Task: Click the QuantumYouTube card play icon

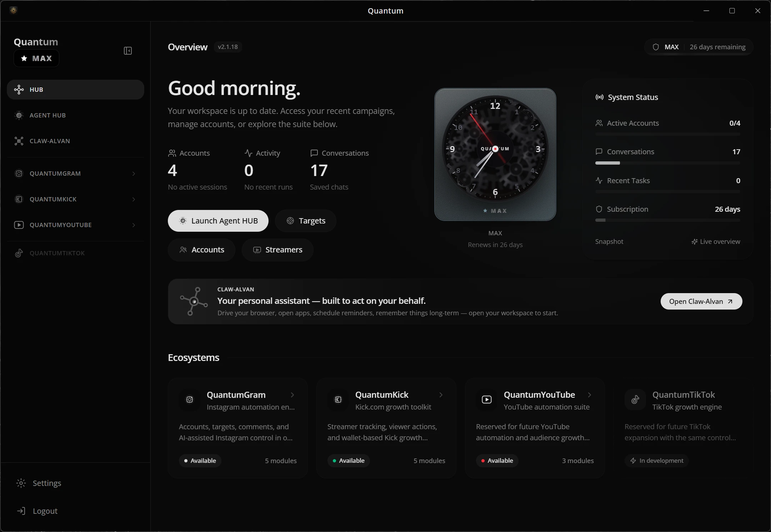Action: 487,400
